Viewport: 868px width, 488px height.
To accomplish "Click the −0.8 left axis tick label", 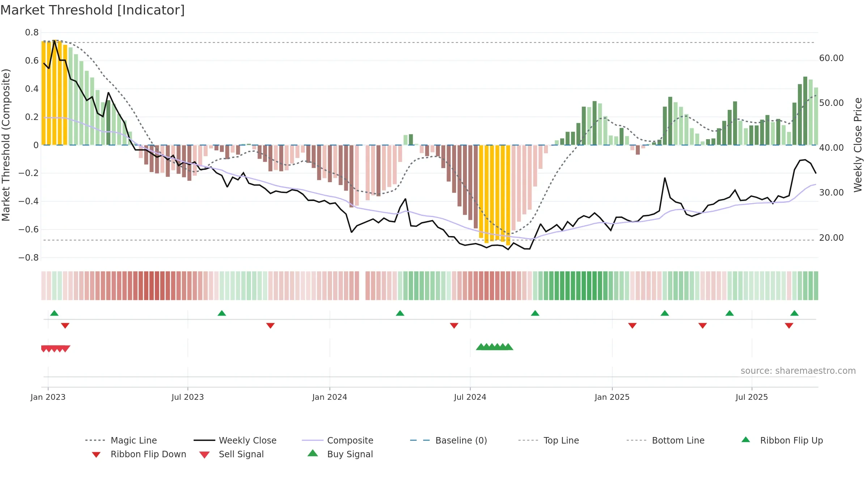I will [x=29, y=258].
